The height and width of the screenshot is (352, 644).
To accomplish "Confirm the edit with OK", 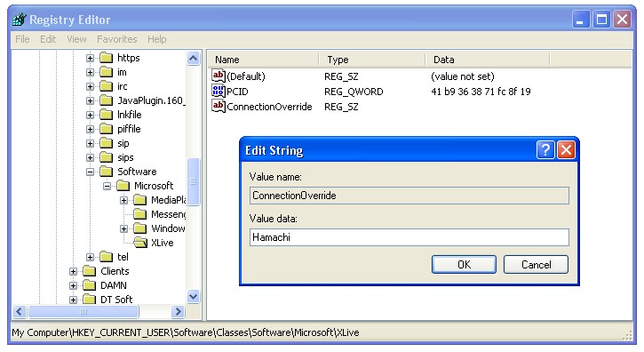I will [464, 264].
